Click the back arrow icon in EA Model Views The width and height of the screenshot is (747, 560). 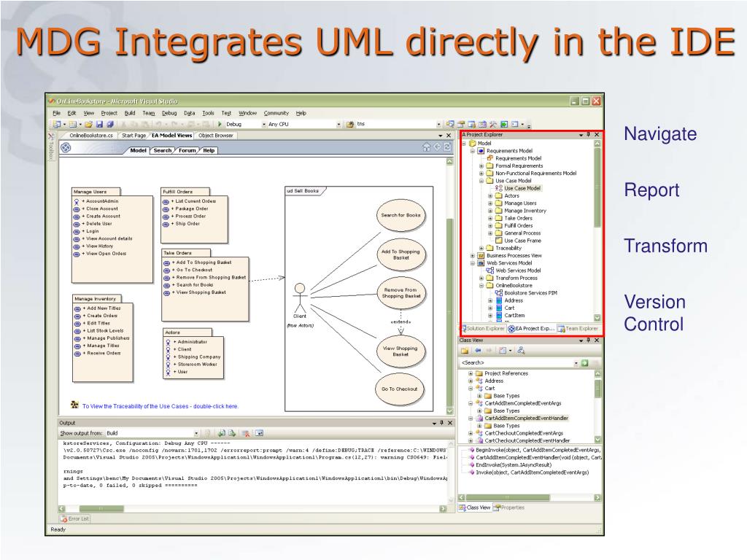[x=437, y=147]
